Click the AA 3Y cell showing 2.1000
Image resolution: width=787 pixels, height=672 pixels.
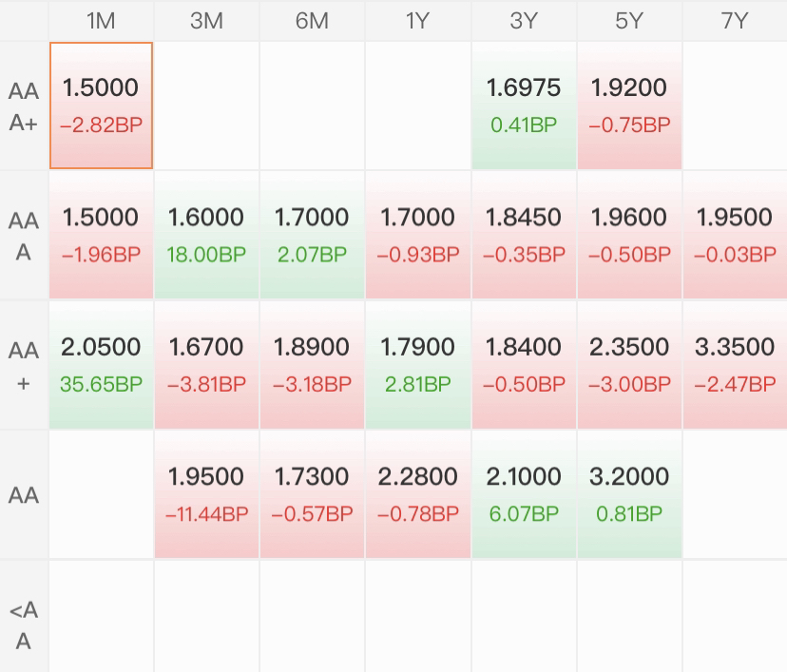(x=524, y=494)
